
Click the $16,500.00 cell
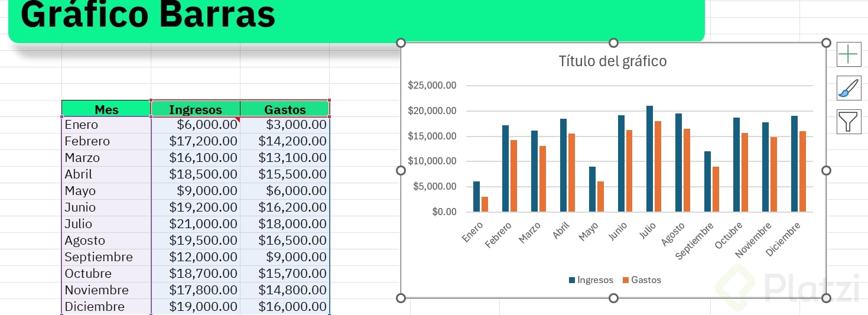tap(285, 241)
